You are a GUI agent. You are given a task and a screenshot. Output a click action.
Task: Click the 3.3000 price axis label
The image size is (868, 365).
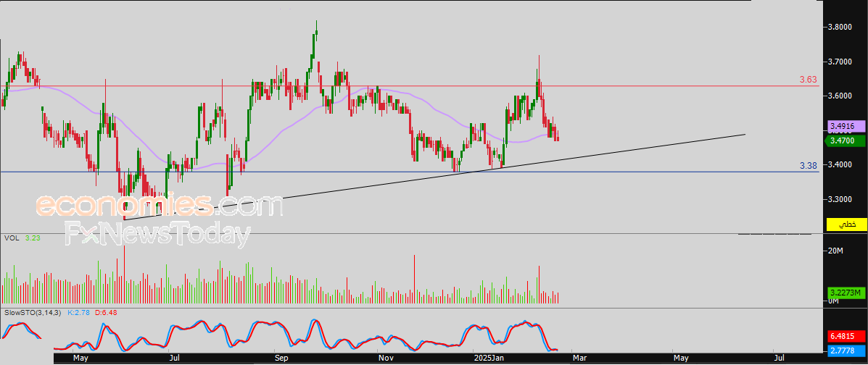tap(839, 199)
